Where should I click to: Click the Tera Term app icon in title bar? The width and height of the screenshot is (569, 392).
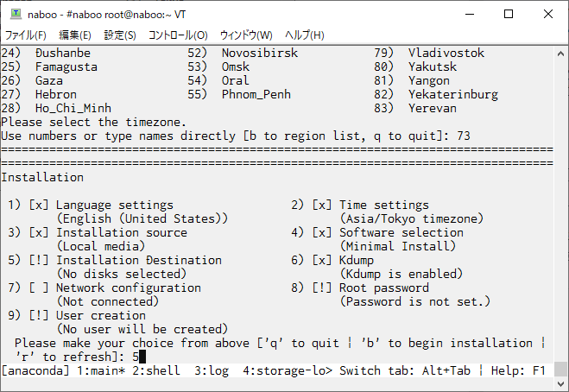coord(16,14)
